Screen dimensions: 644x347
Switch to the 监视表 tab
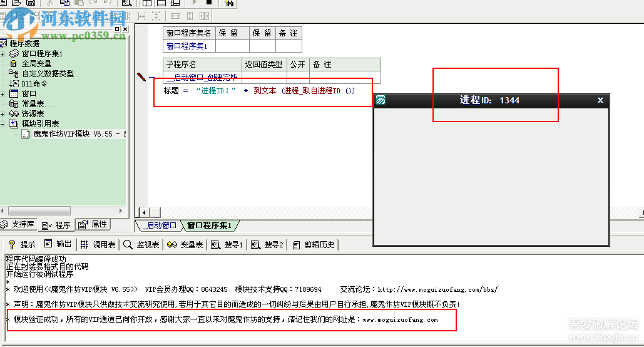[141, 245]
